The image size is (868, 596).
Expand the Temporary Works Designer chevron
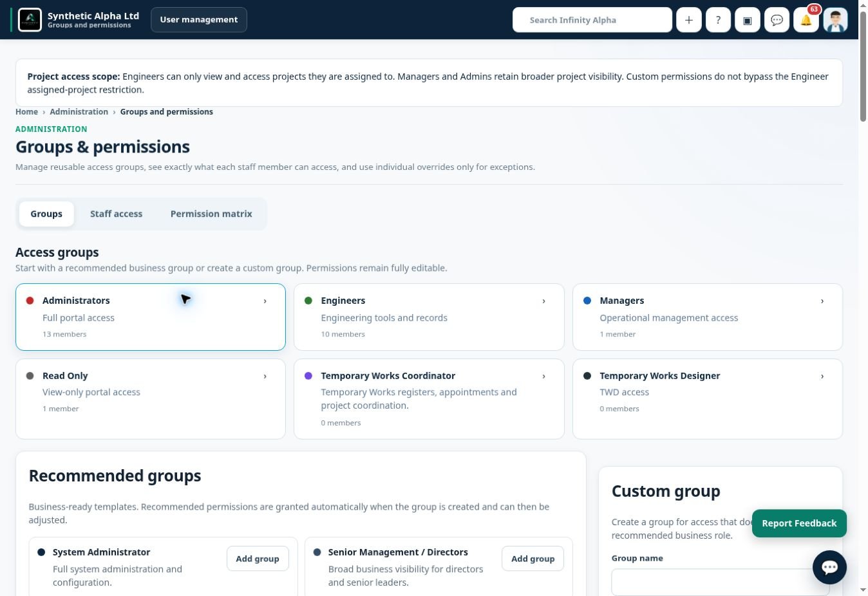click(822, 376)
